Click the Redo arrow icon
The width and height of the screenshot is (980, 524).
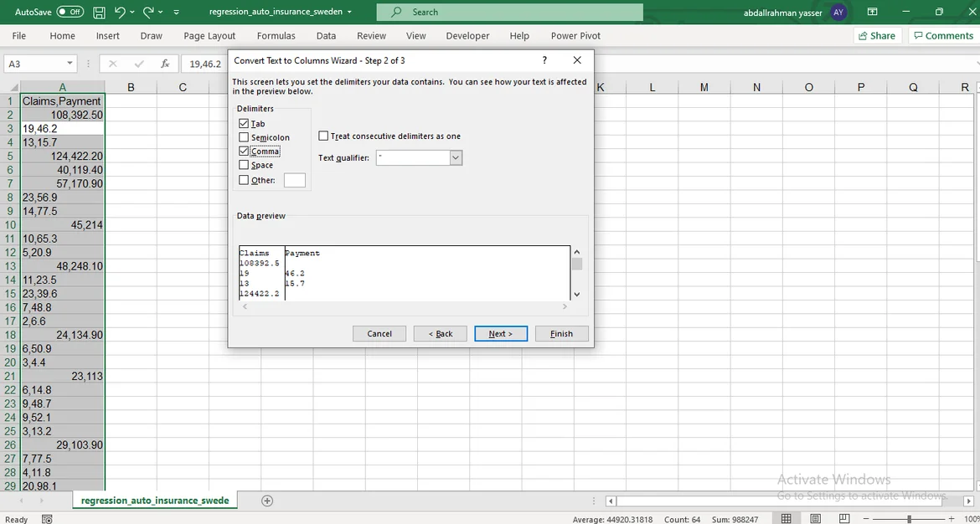[x=148, y=13]
